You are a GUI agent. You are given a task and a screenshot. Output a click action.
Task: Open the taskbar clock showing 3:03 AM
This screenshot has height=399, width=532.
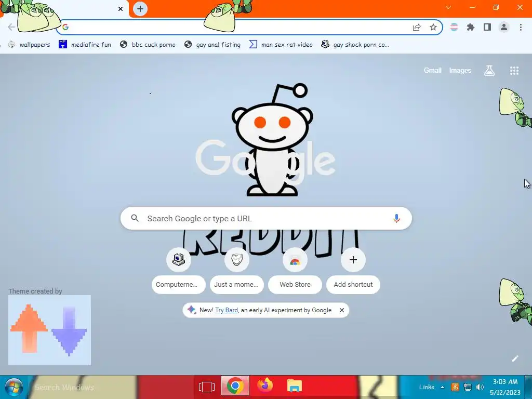click(505, 387)
